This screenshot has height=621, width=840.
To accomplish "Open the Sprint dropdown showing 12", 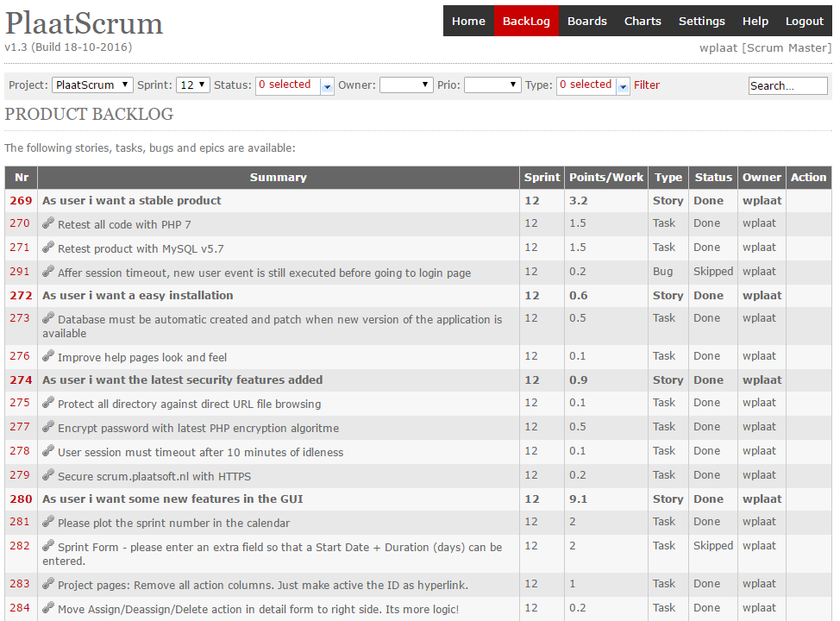I will 193,85.
